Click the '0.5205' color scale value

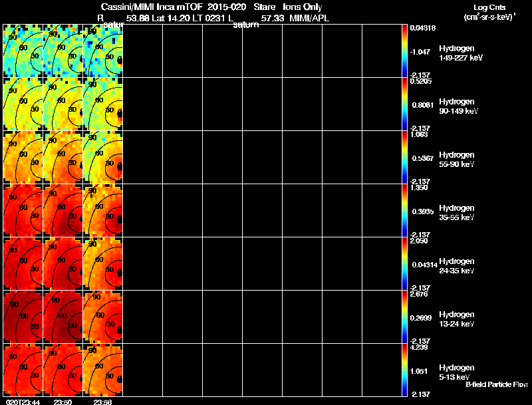[421, 81]
